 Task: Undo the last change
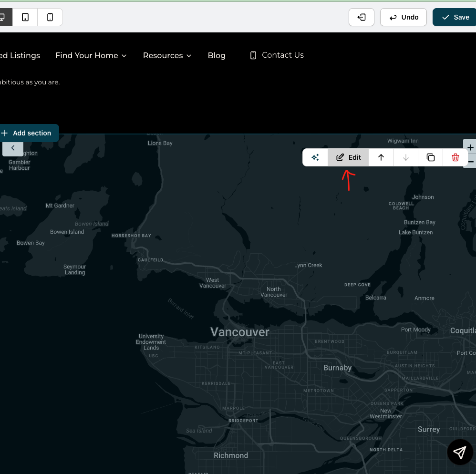(404, 17)
